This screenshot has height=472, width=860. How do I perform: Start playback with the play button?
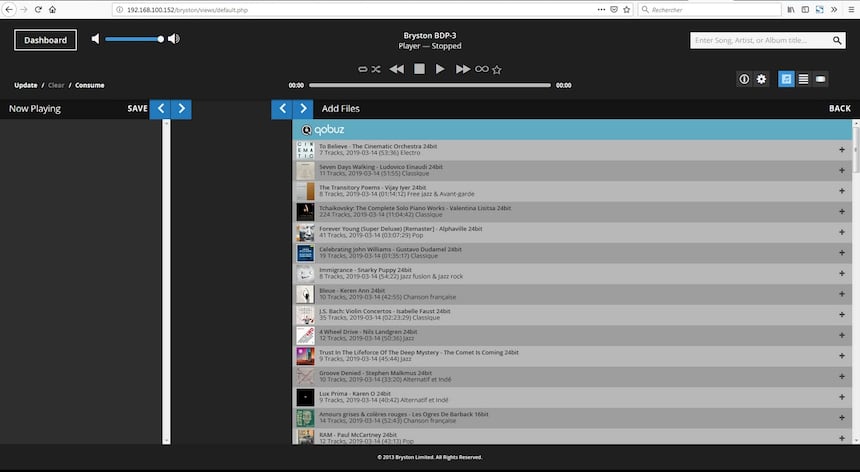coord(440,69)
